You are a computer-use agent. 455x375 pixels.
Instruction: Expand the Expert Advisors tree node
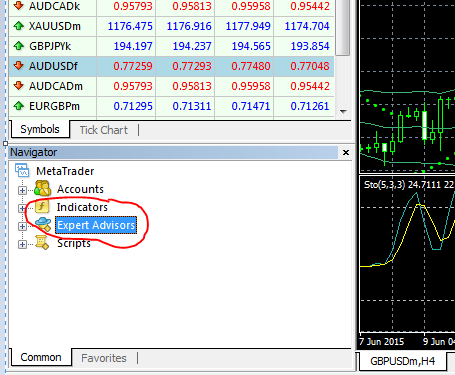click(x=22, y=226)
